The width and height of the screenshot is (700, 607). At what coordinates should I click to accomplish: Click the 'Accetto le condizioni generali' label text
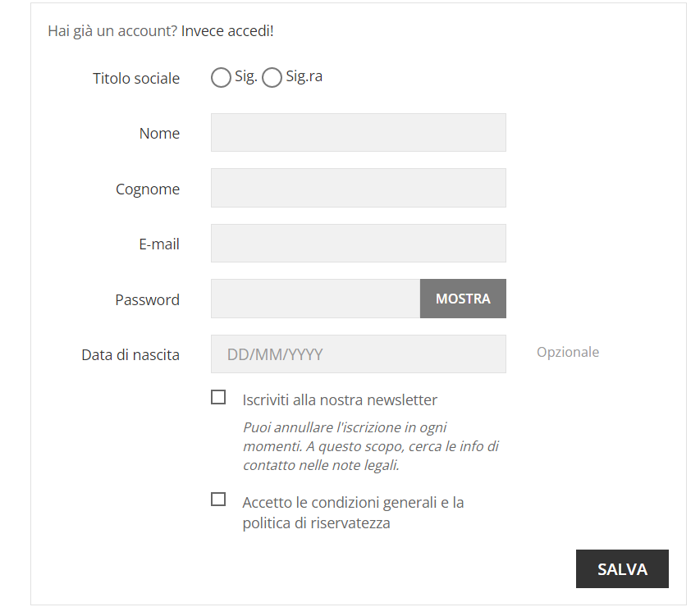(x=353, y=502)
